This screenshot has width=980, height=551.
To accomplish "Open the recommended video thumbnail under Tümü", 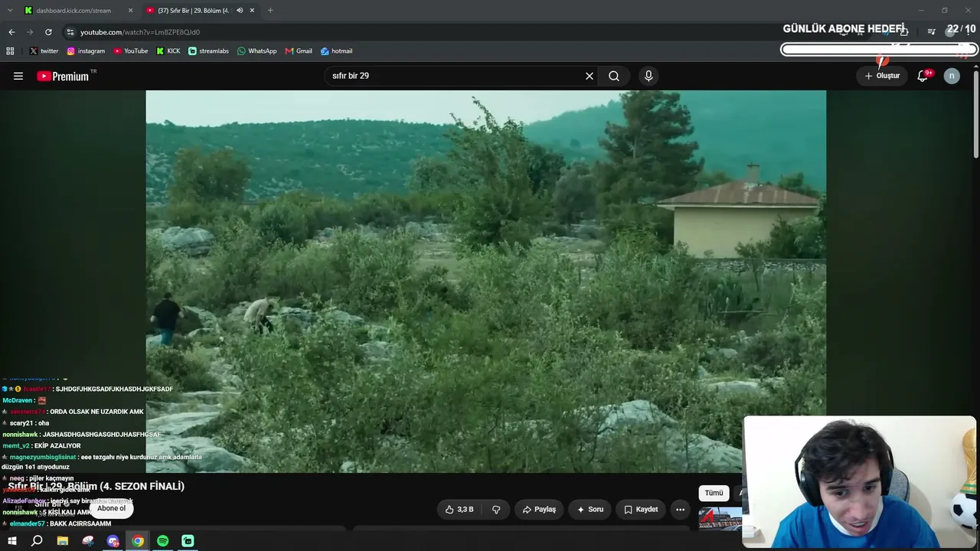I will tap(720, 519).
